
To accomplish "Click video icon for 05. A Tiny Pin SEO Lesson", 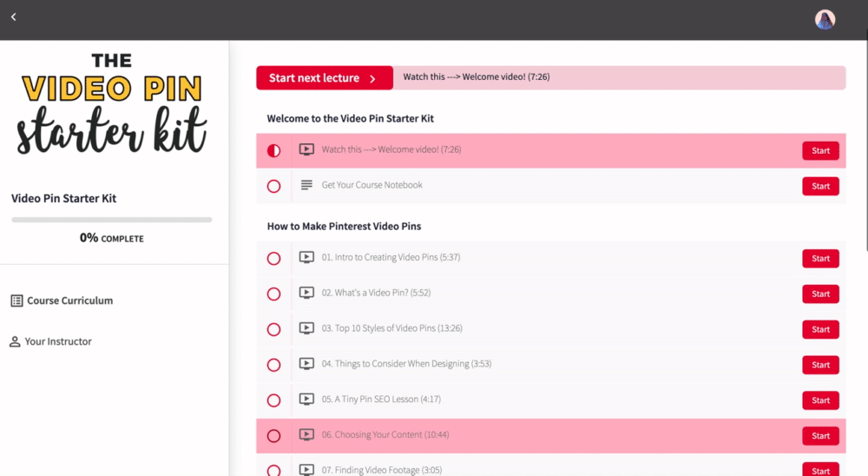I will 306,399.
